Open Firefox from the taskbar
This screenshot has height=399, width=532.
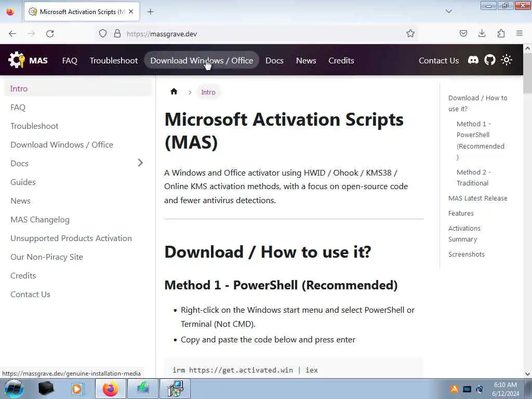click(x=110, y=389)
